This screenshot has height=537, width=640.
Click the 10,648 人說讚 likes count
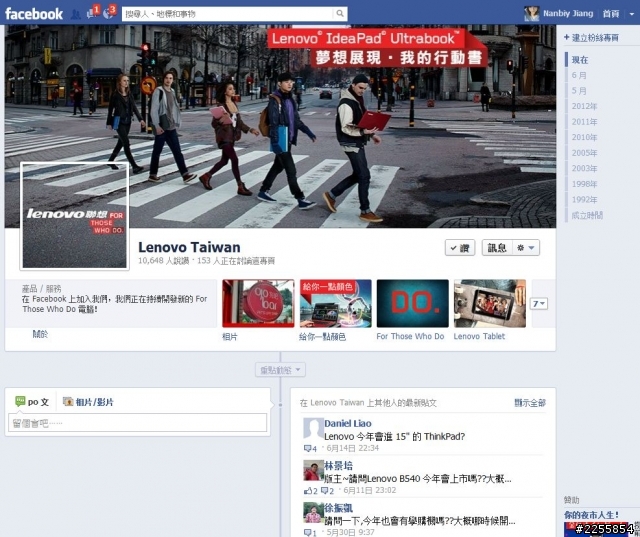pyautogui.click(x=163, y=261)
